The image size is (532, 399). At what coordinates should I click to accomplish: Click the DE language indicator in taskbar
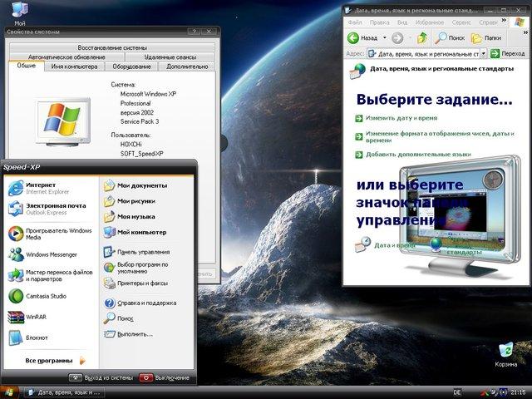pyautogui.click(x=456, y=392)
